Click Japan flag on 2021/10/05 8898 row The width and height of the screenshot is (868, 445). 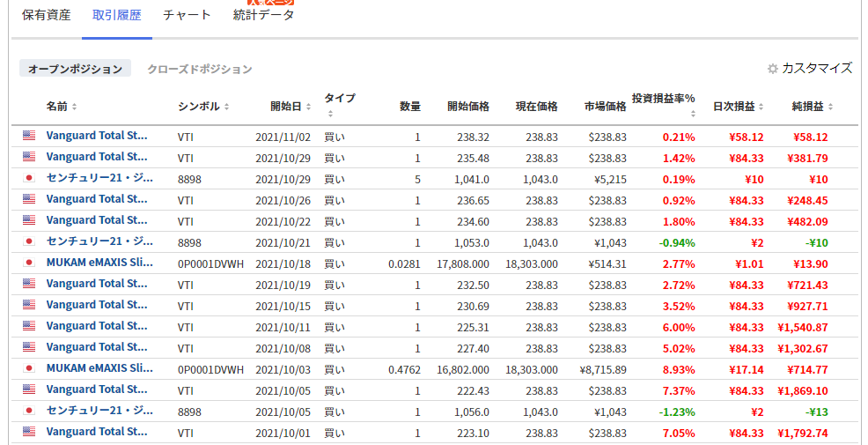pos(29,411)
